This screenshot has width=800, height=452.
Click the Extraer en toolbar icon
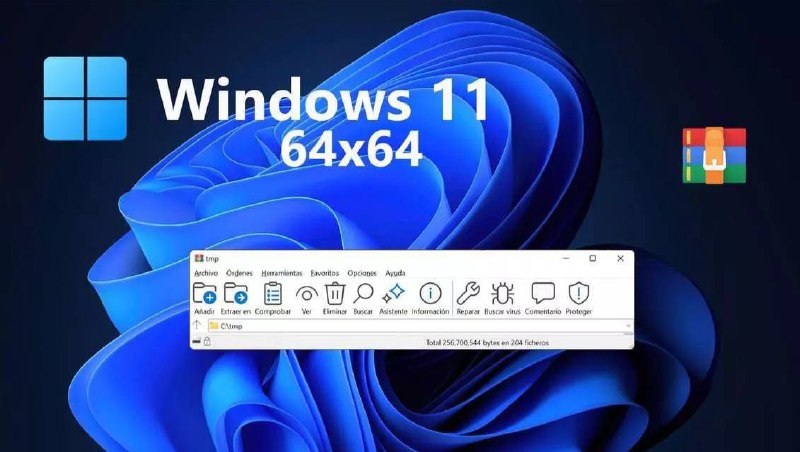(236, 294)
